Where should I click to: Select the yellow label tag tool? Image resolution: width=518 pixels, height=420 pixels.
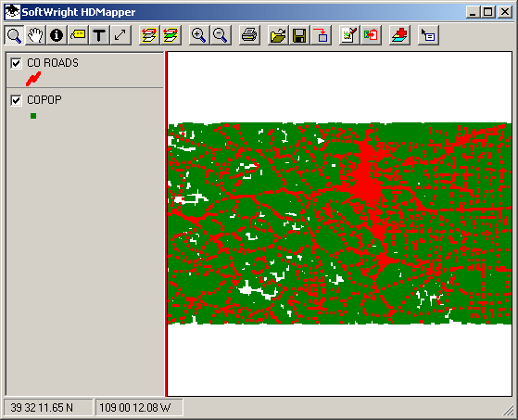[78, 35]
